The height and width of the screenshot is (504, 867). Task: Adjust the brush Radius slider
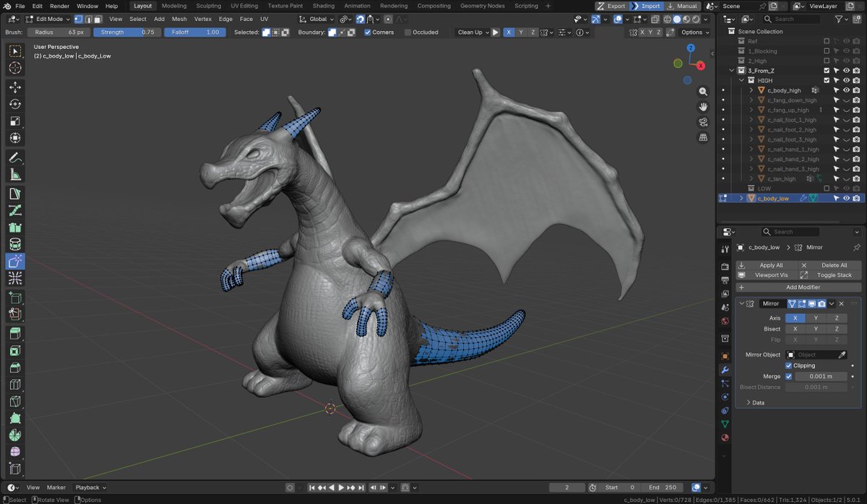pyautogui.click(x=59, y=32)
